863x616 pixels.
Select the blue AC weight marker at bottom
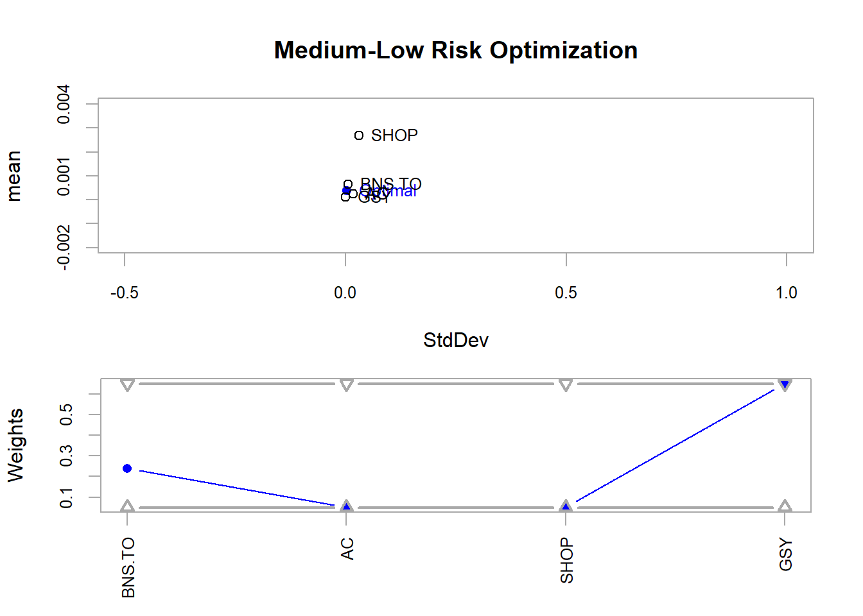click(347, 507)
